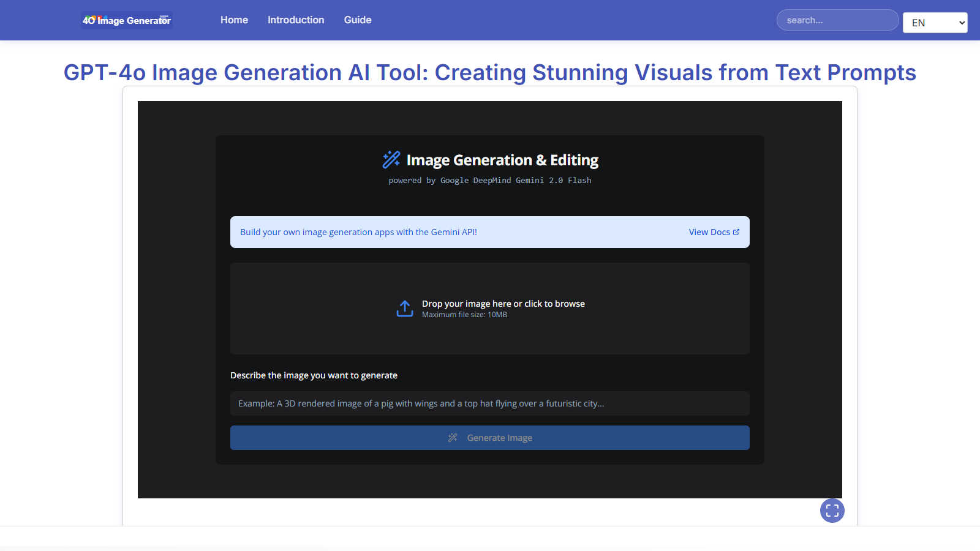Click the Generate Image button
The width and height of the screenshot is (980, 551).
(x=490, y=438)
